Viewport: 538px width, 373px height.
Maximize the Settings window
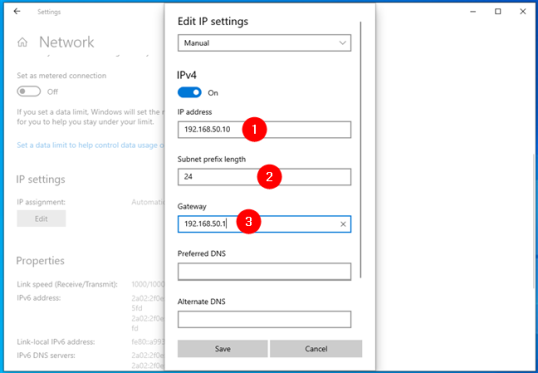coord(498,12)
